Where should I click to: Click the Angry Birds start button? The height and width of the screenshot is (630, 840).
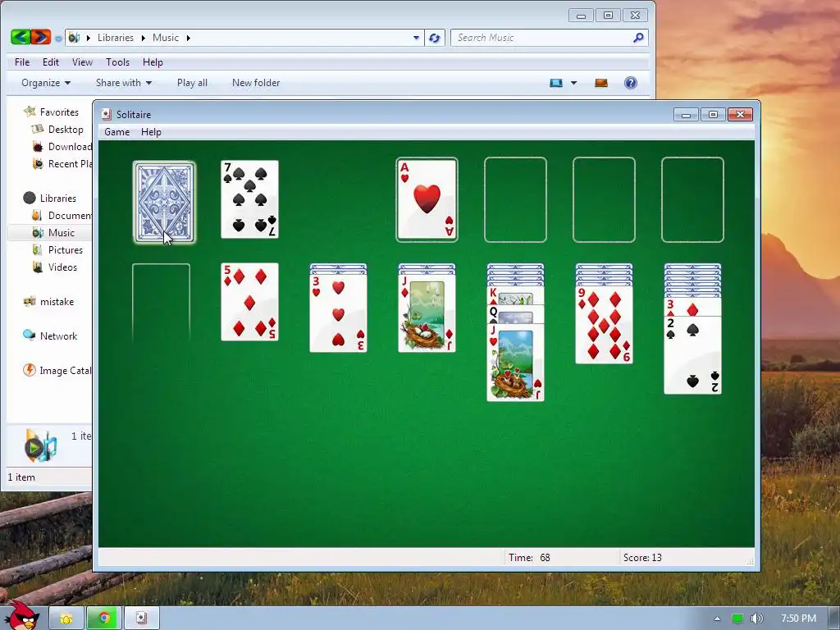click(21, 617)
